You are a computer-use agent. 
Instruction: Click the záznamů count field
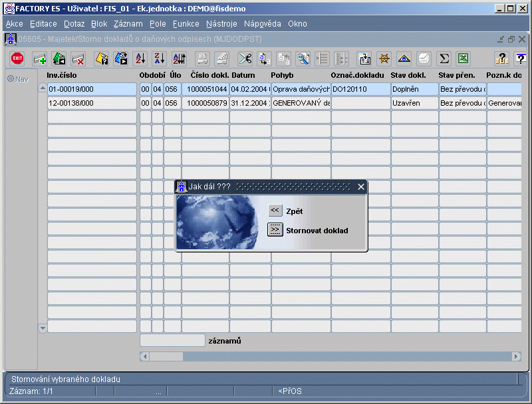click(172, 340)
